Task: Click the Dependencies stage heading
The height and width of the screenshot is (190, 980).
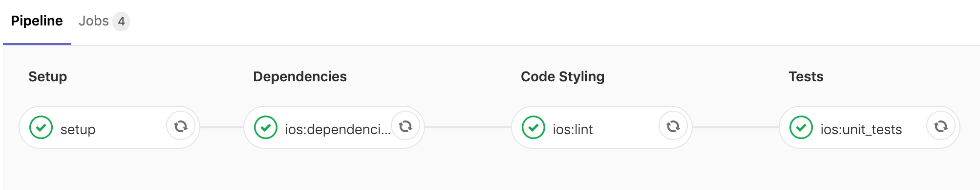Action: (300, 77)
